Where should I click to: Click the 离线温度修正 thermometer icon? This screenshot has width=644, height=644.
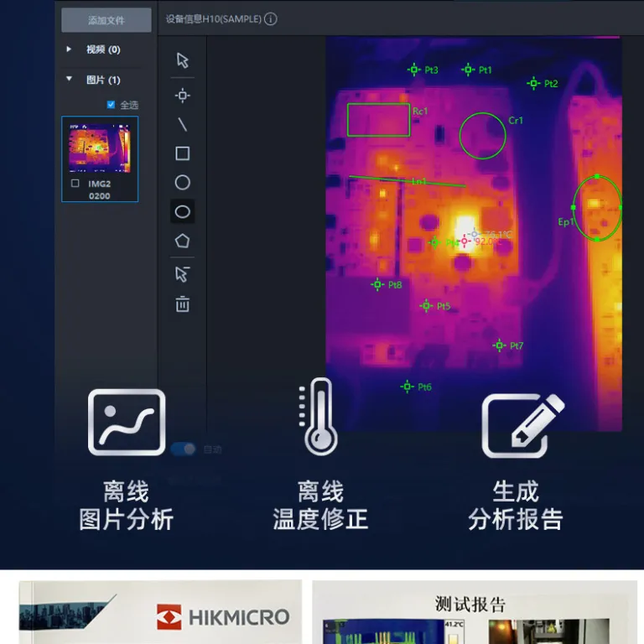(x=320, y=417)
